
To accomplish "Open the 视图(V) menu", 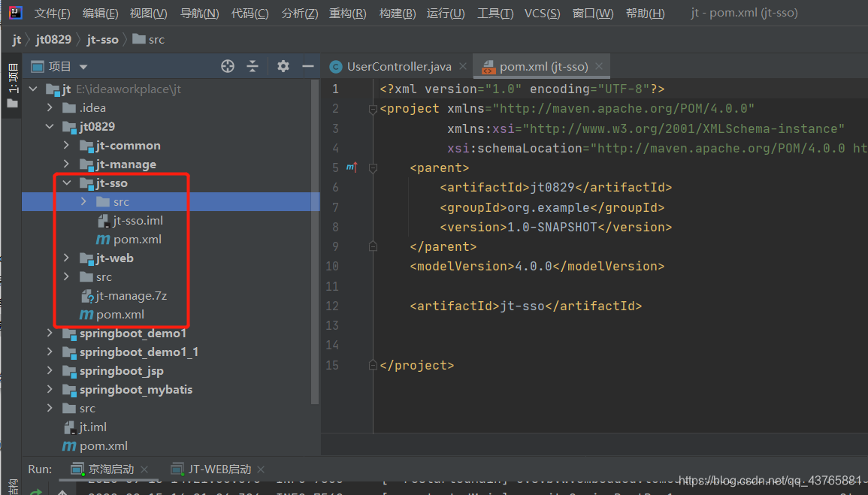I will 148,14.
